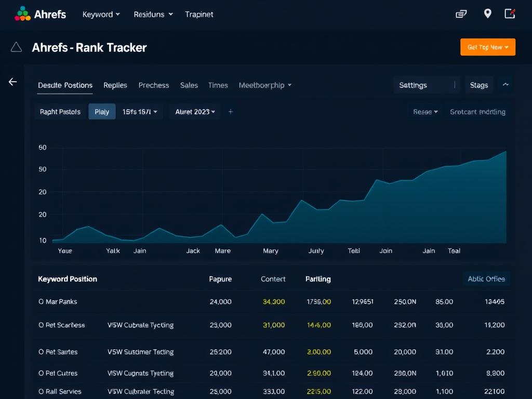Open the export icon with red badge
Viewport: 532px width, 399px height.
[510, 14]
